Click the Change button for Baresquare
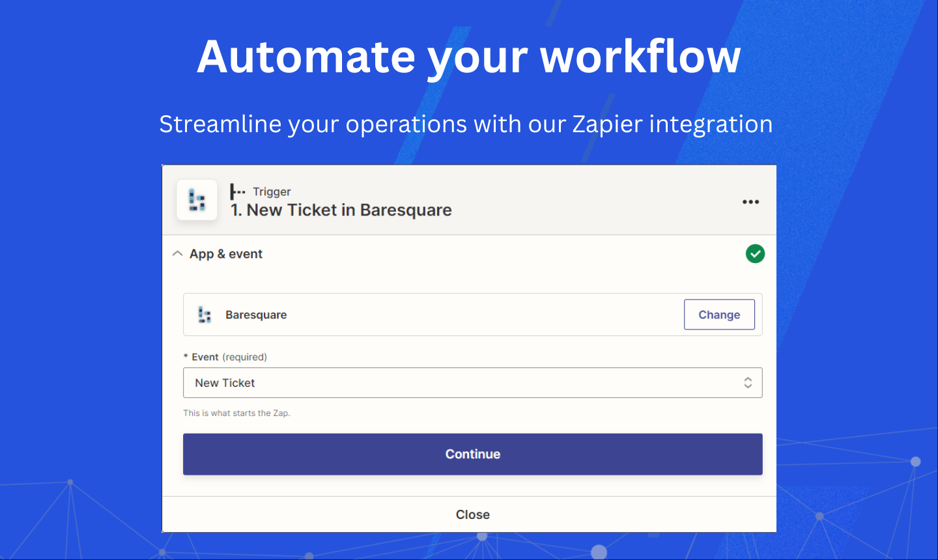Image resolution: width=938 pixels, height=560 pixels. (719, 315)
